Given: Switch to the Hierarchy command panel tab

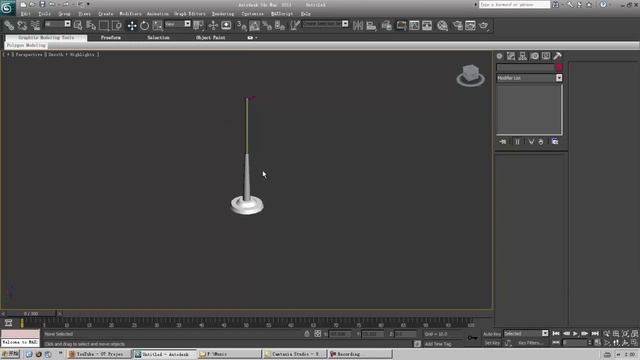Looking at the screenshot, I should pos(522,56).
